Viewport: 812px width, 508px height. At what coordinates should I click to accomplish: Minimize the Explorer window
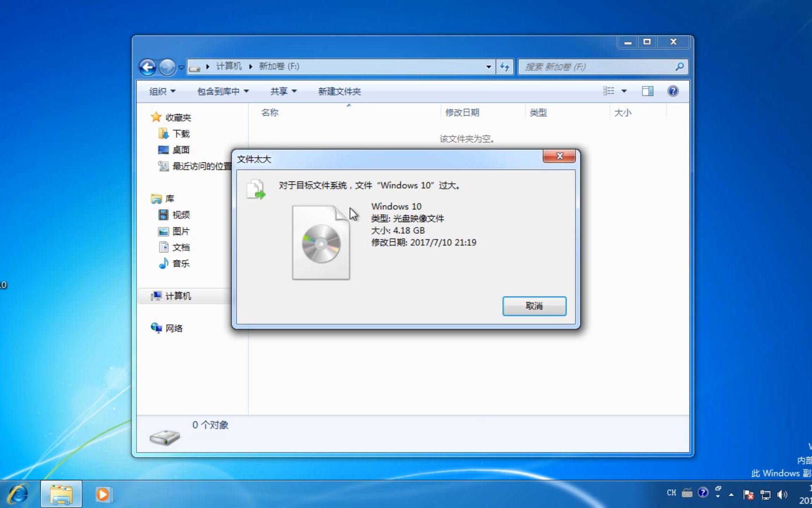click(x=628, y=42)
